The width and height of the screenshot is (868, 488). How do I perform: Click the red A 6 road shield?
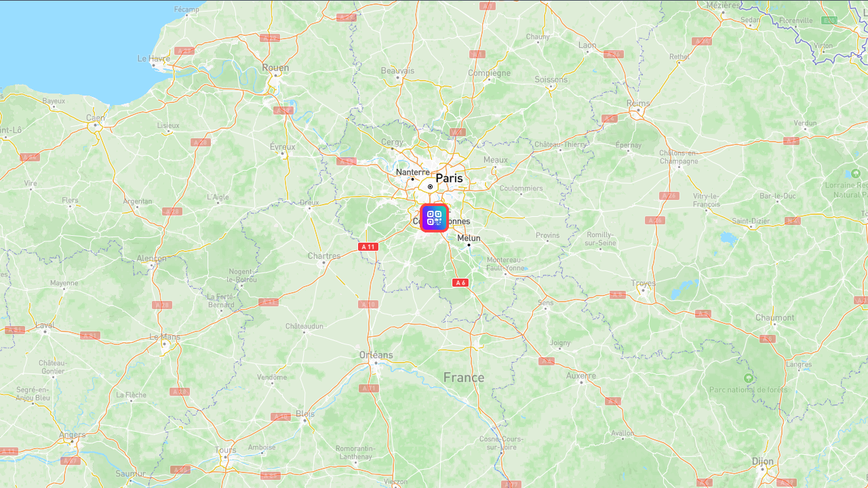460,282
